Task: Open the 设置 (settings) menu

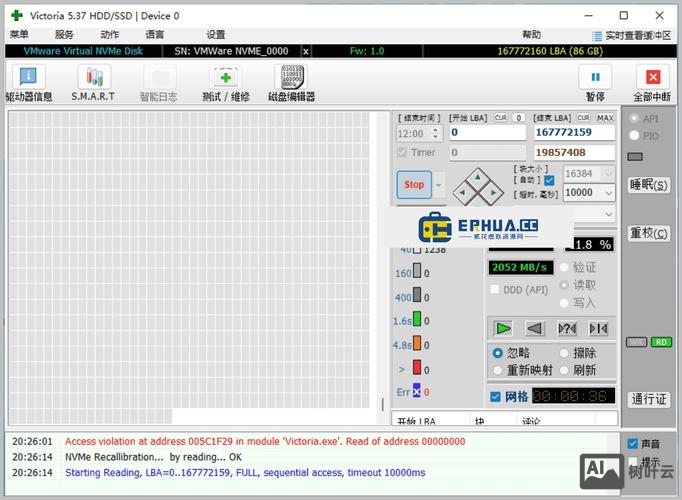Action: (216, 34)
